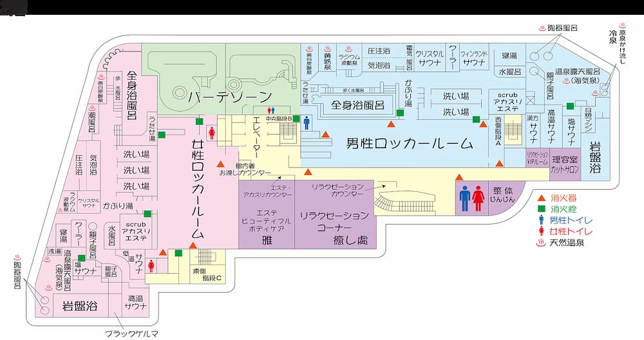Click the blue men's toilet icon near 中央階段B
The width and height of the screenshot is (644, 340).
(x=307, y=122)
